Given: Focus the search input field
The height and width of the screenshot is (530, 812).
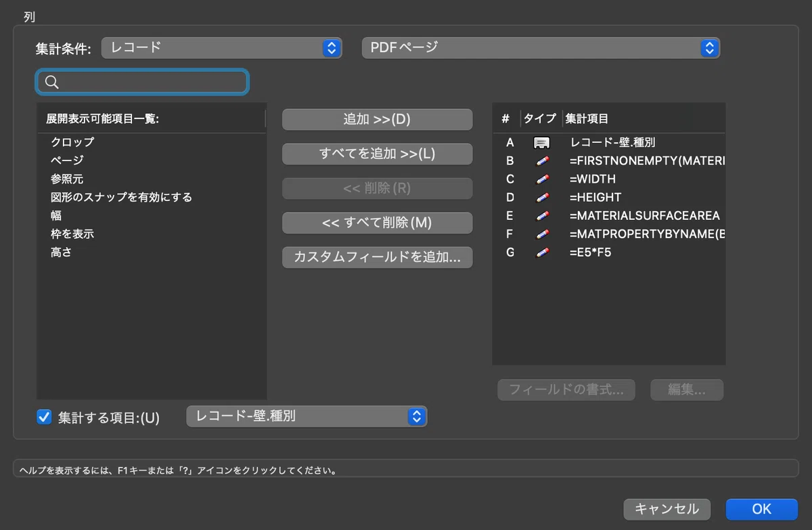Looking at the screenshot, I should pos(143,82).
